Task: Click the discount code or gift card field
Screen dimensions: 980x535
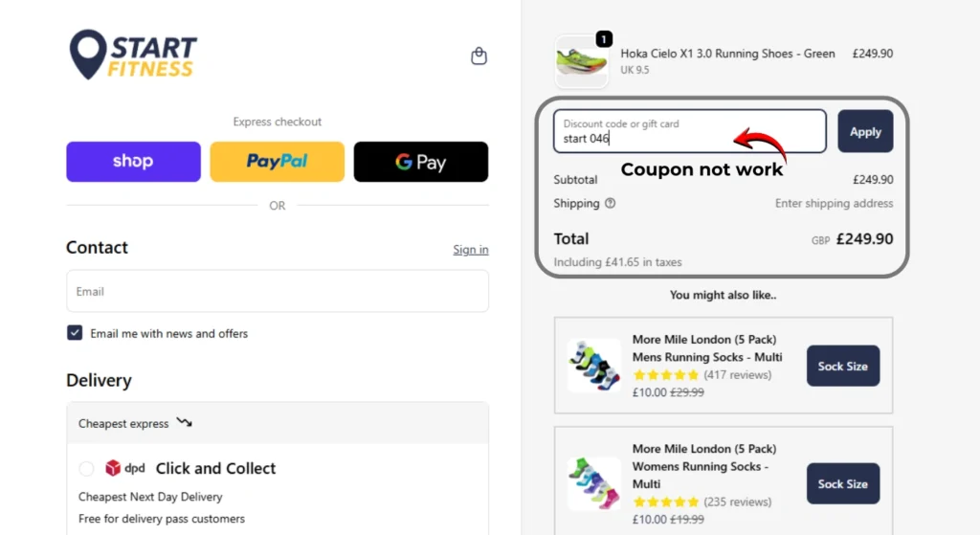Action: (x=689, y=131)
